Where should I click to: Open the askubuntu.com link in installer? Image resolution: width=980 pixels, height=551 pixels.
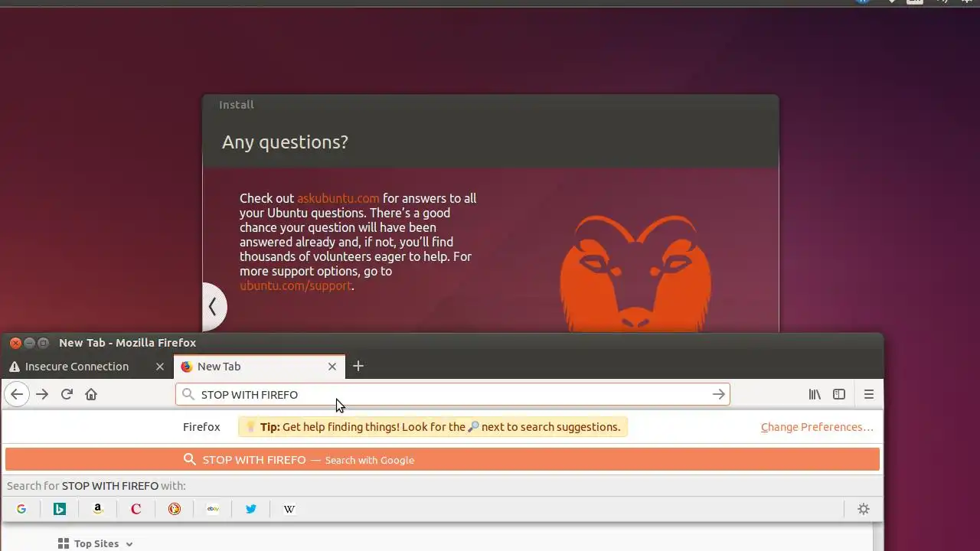(338, 198)
